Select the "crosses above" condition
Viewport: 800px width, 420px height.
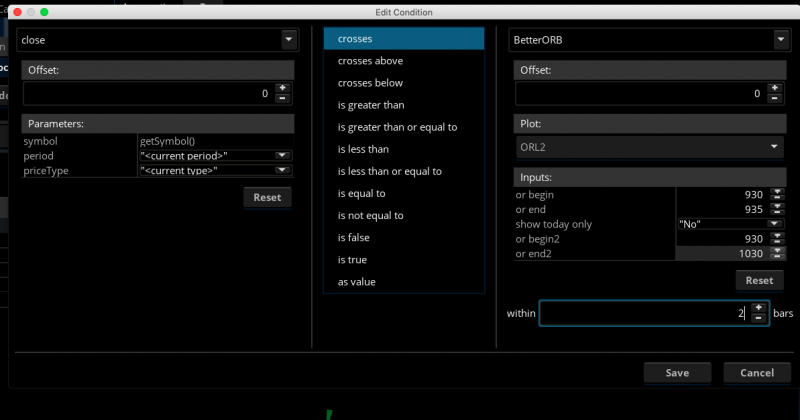coord(370,61)
